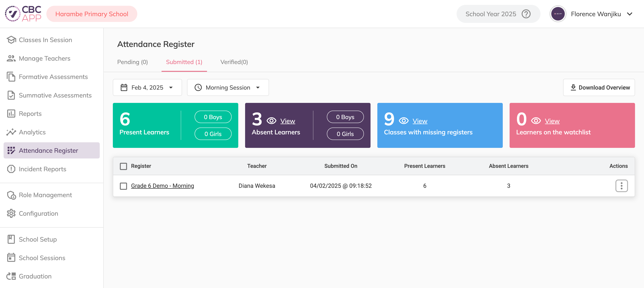Open the School Sessions page
The image size is (644, 288).
[52, 258]
